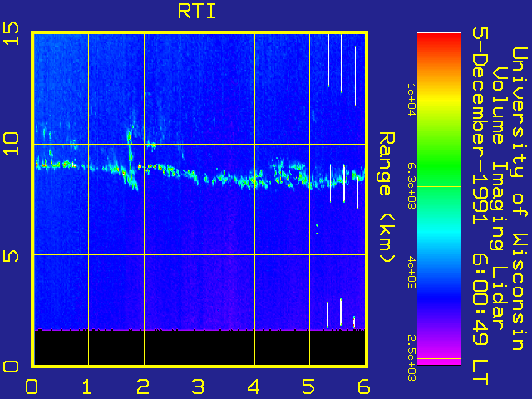This screenshot has height=399, width=532.
Task: Click the horizontal axis tick label 4
Action: click(x=254, y=386)
